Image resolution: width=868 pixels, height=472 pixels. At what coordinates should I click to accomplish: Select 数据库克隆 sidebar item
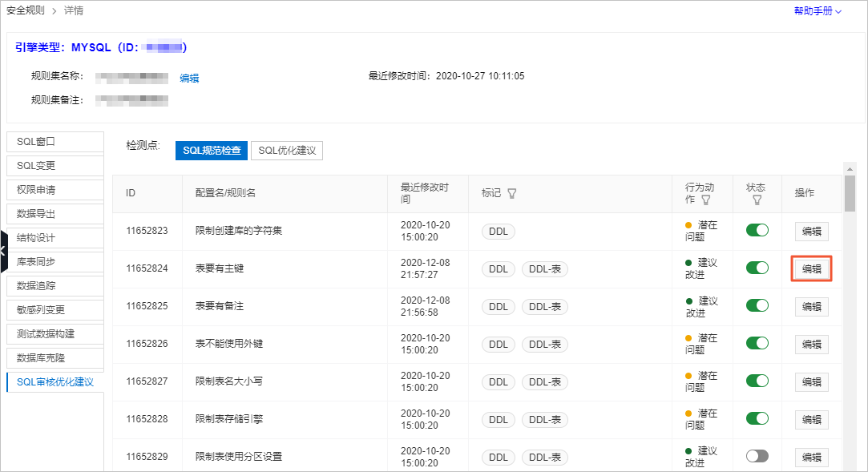tap(55, 358)
